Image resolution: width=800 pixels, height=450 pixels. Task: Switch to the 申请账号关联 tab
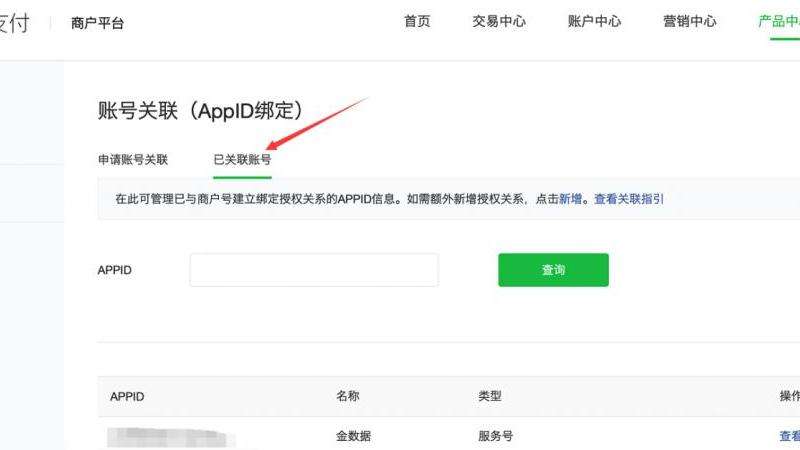coord(133,159)
